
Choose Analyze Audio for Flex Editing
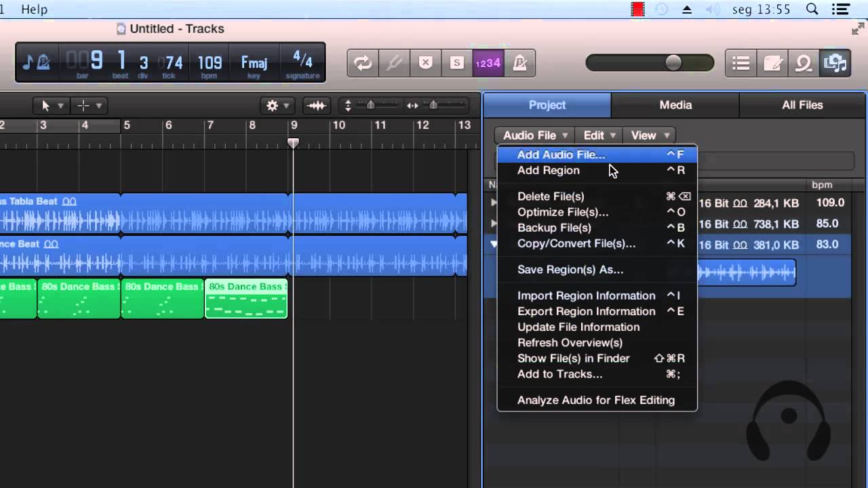[x=597, y=400]
